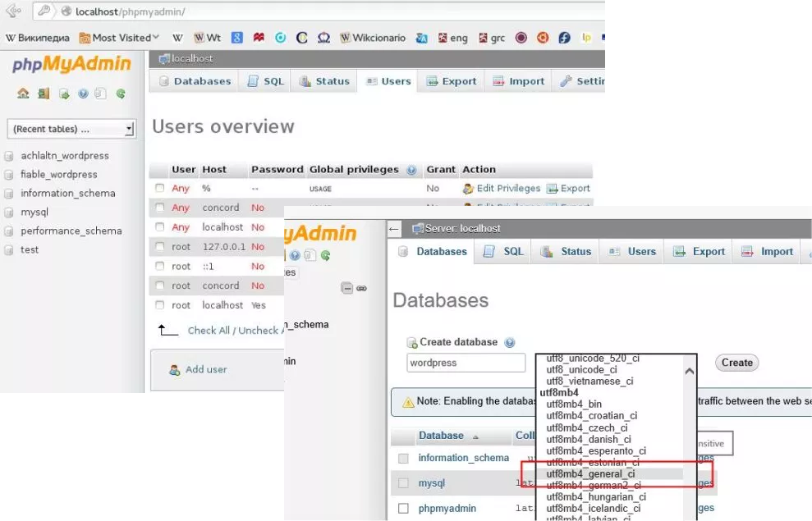Open the Википедия bookmark in the bookmarks bar
Screen dimensions: 812x521
pos(38,38)
